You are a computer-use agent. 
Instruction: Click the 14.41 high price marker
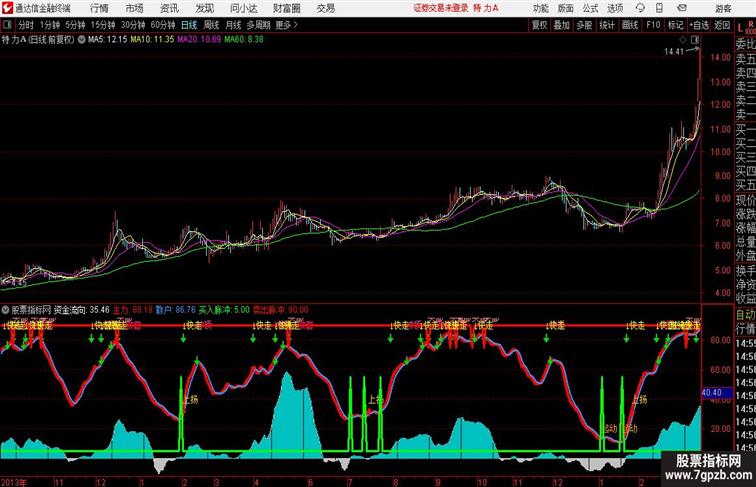674,52
